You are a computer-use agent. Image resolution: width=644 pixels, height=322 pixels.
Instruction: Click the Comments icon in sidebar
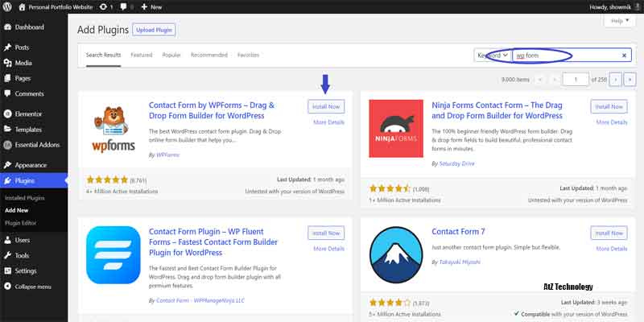(8, 93)
